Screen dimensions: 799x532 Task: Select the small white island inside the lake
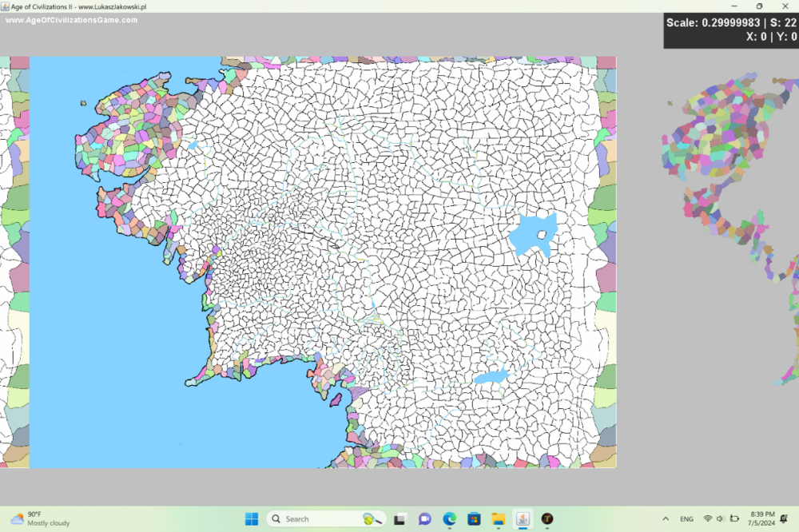[542, 234]
